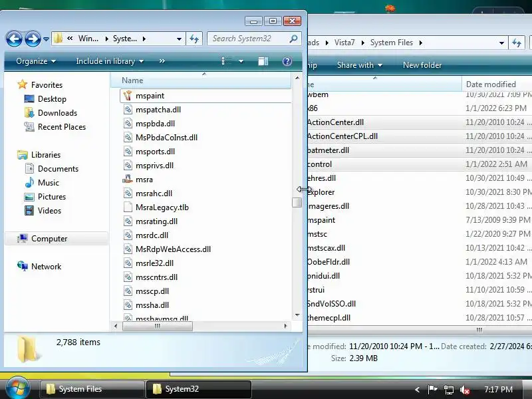Go forward with the Forward arrow button
This screenshot has height=399, width=532.
(x=33, y=39)
